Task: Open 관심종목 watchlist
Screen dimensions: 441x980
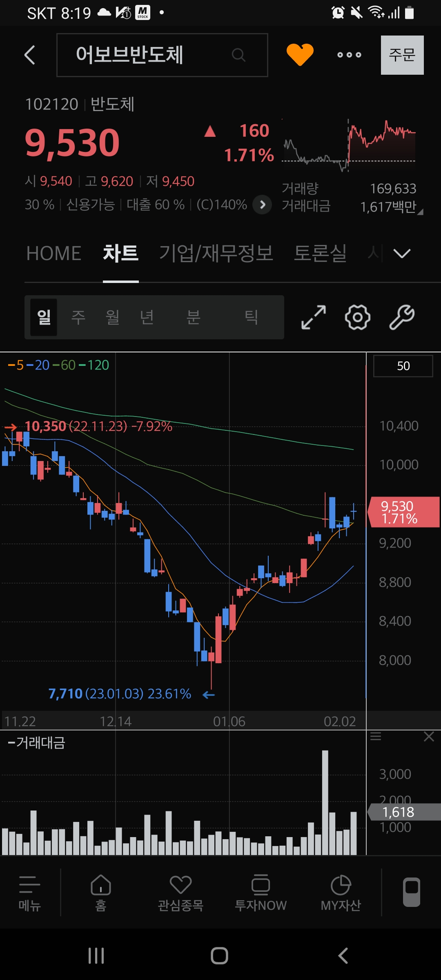Action: tap(180, 893)
